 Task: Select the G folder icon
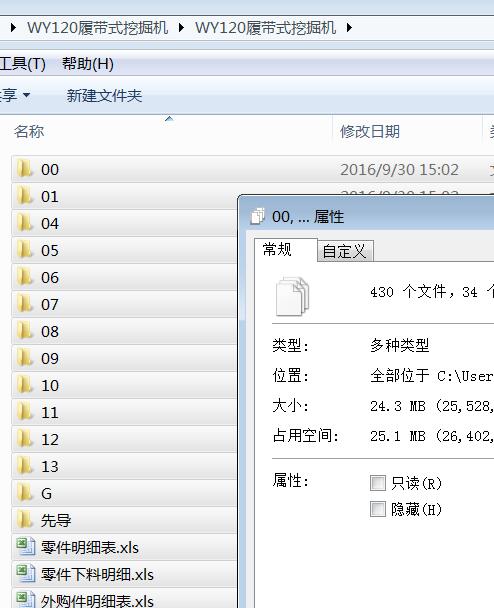[25, 493]
